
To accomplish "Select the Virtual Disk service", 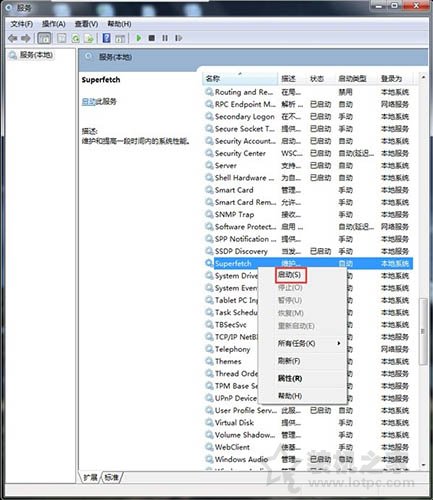I will click(x=308, y=423).
